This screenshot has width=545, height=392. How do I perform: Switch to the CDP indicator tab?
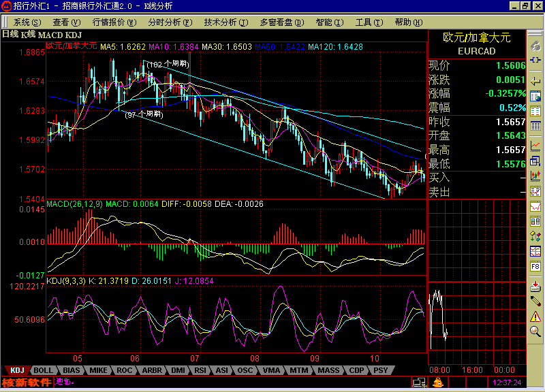[356, 370]
